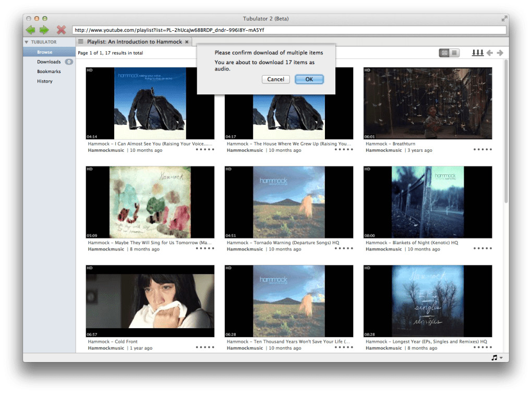The width and height of the screenshot is (532, 394).
Task: Open Blankets of Night thumbnail
Action: (428, 202)
